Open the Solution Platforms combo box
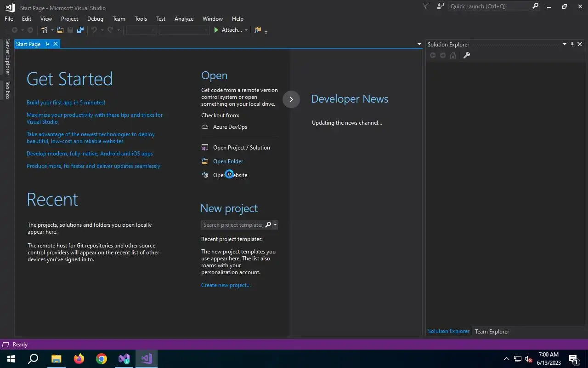 tap(184, 30)
